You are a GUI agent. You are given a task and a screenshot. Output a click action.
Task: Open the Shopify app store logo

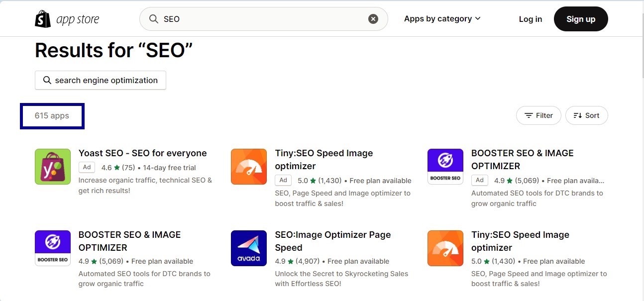(x=67, y=19)
